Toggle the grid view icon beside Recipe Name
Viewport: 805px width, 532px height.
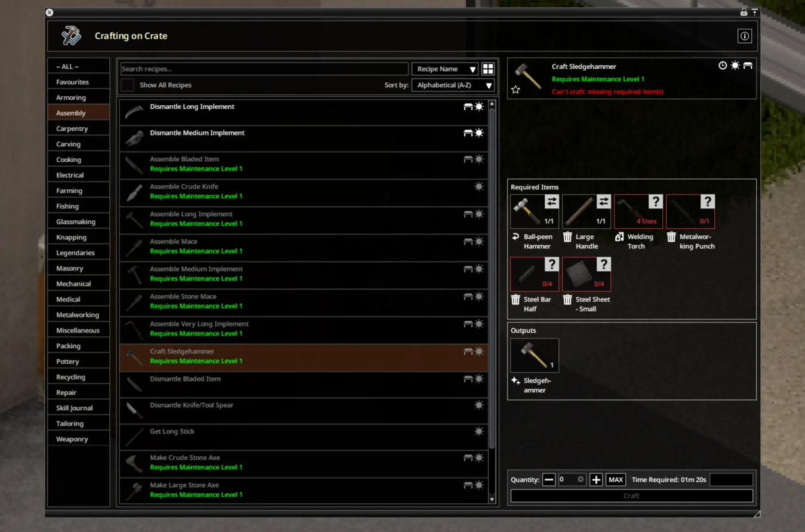(x=488, y=69)
